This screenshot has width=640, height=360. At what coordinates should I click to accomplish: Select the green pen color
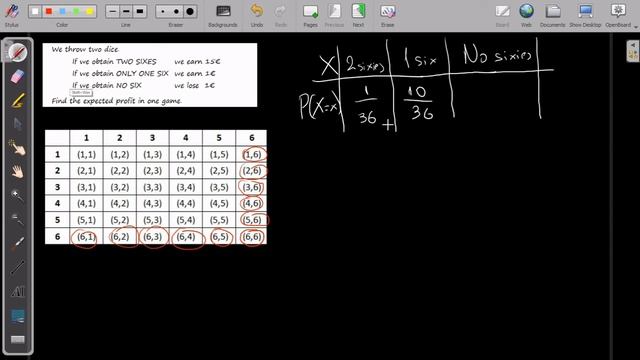tap(76, 11)
